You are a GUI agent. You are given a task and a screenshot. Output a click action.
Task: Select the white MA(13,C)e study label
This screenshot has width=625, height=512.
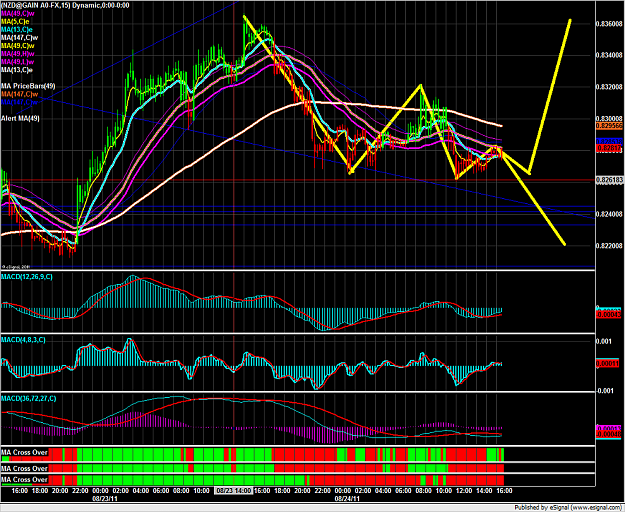pos(17,70)
